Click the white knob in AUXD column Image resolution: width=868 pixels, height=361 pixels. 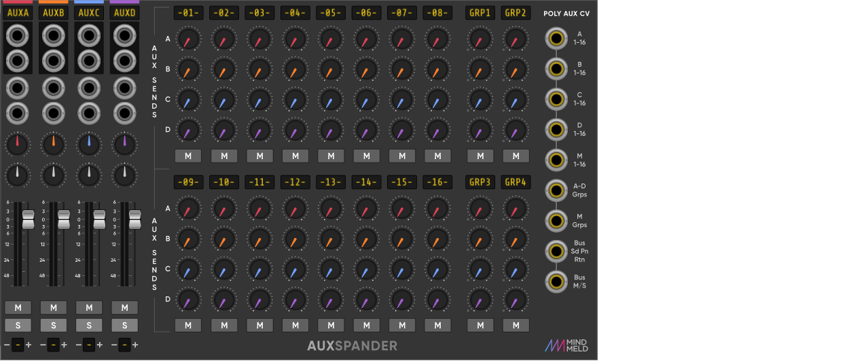[124, 175]
